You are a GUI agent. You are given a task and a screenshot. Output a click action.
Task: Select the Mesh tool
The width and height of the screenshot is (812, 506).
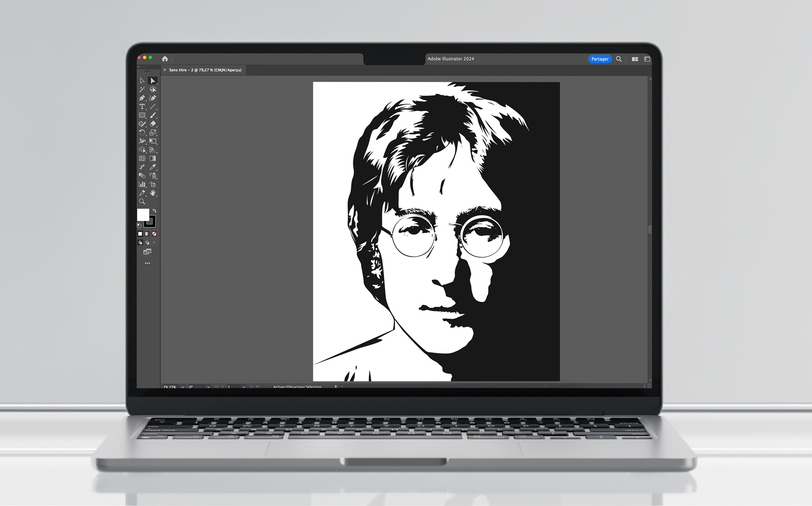tap(142, 158)
